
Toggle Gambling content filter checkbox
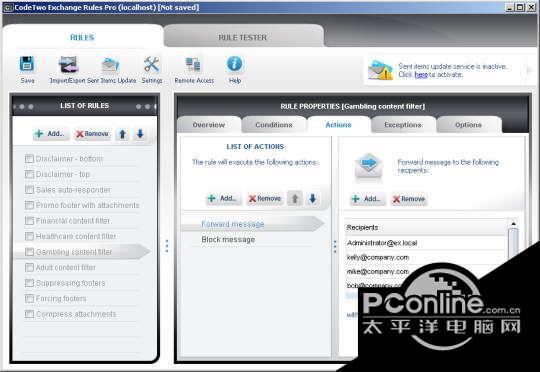point(29,252)
